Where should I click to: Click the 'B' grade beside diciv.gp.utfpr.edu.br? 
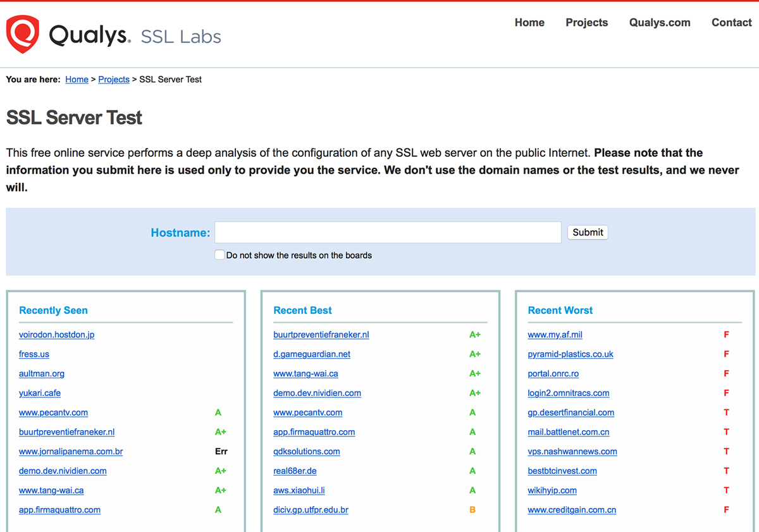coord(472,510)
